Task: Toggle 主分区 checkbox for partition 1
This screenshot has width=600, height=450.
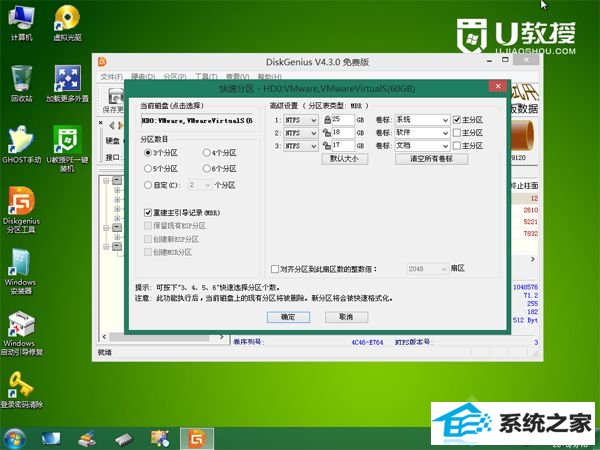Action: point(457,120)
